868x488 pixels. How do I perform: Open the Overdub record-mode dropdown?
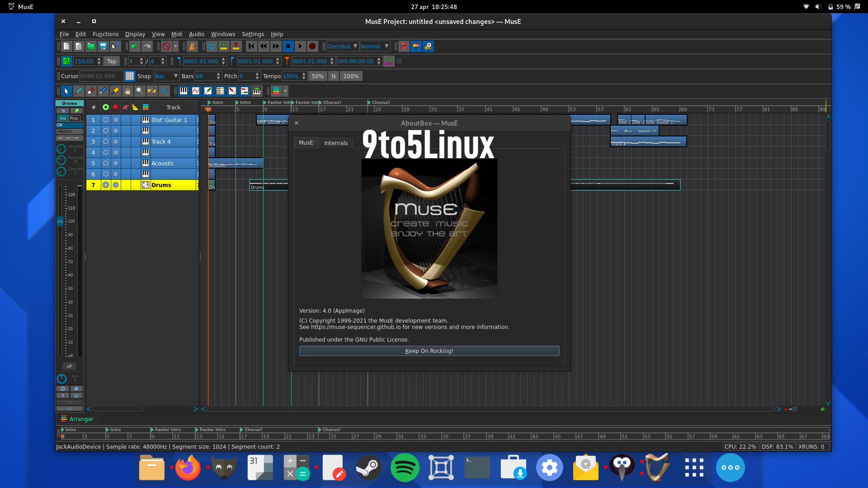pyautogui.click(x=342, y=46)
